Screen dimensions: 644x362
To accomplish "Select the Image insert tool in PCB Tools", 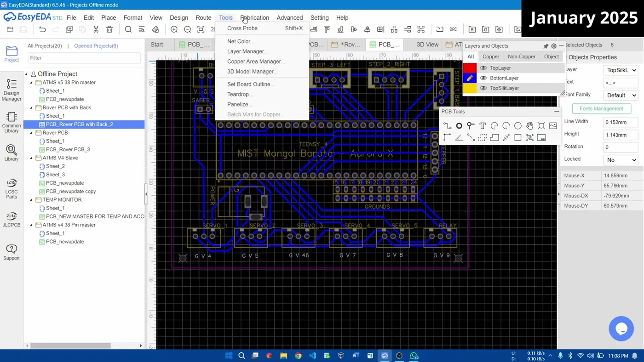I will [553, 126].
